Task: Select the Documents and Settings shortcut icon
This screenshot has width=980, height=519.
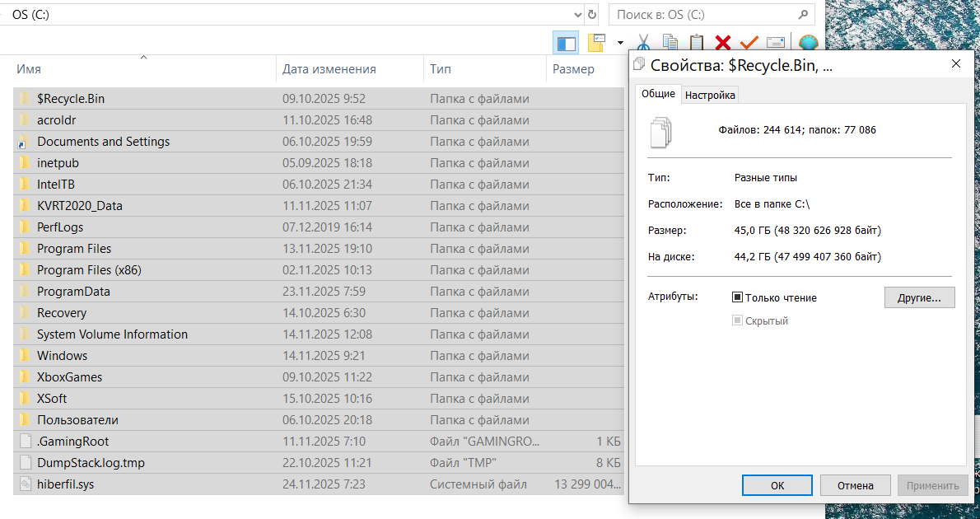Action: pyautogui.click(x=25, y=142)
